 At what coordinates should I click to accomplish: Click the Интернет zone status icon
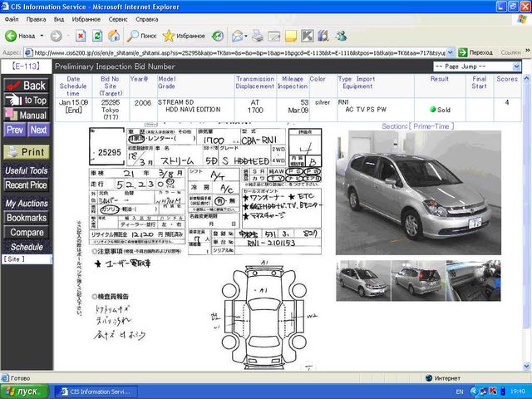429,378
